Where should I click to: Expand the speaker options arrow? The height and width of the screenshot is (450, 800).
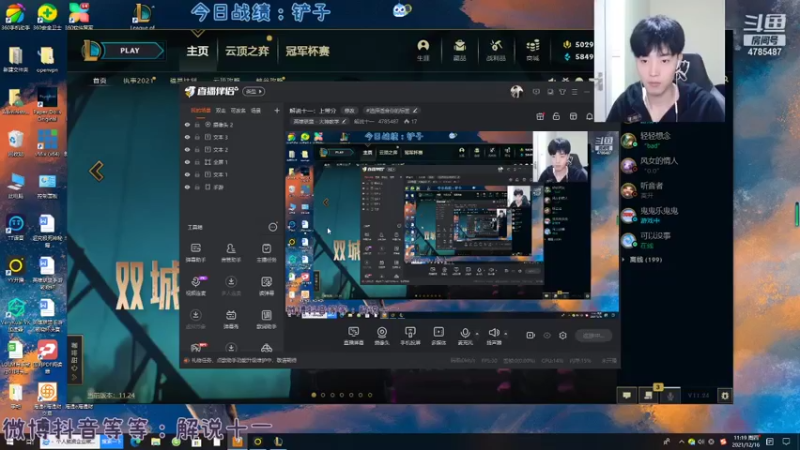506,334
